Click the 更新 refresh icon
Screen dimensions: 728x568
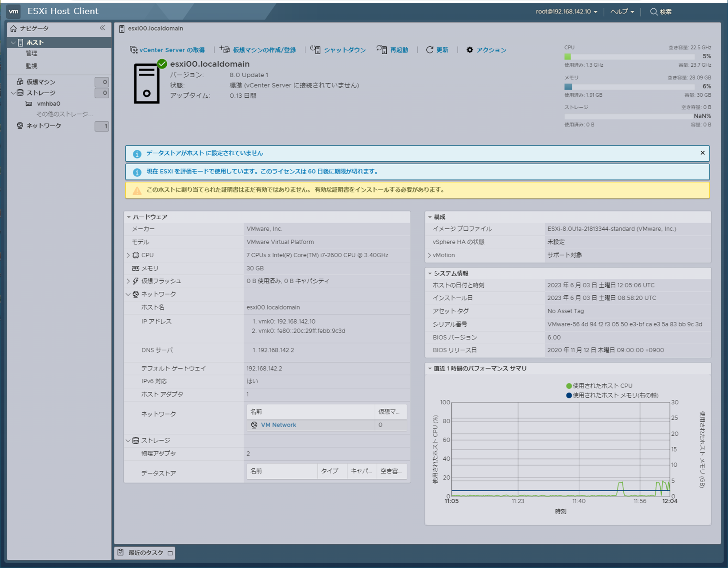click(429, 50)
